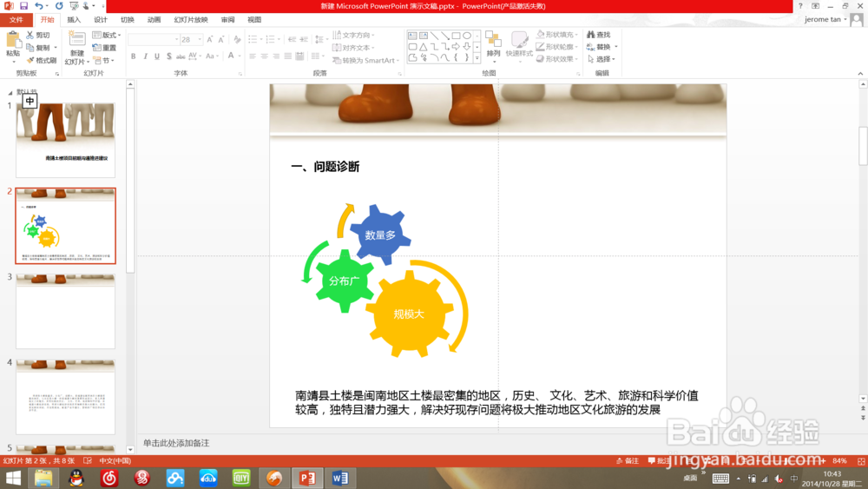
Task: Toggle Underline formatting
Action: [x=156, y=56]
